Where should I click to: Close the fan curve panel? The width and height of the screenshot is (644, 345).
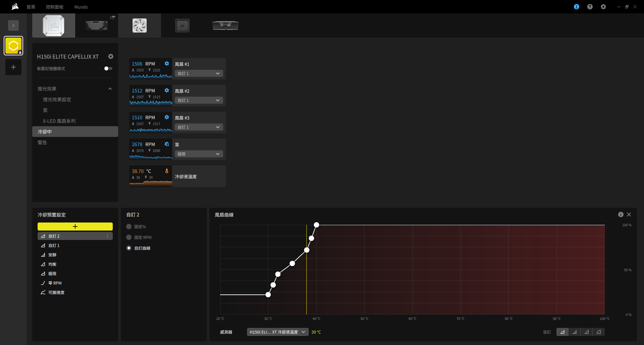pos(629,214)
